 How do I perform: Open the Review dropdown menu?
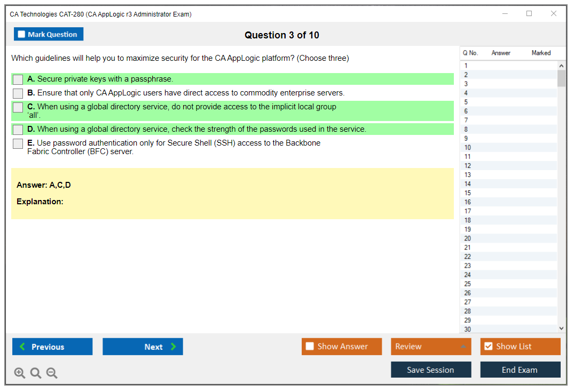click(x=431, y=347)
